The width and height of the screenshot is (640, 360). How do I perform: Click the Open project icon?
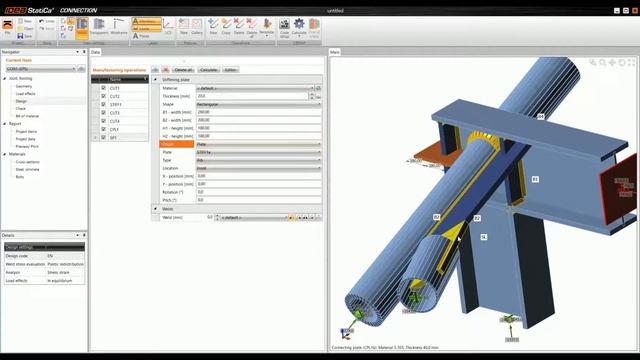click(25, 29)
